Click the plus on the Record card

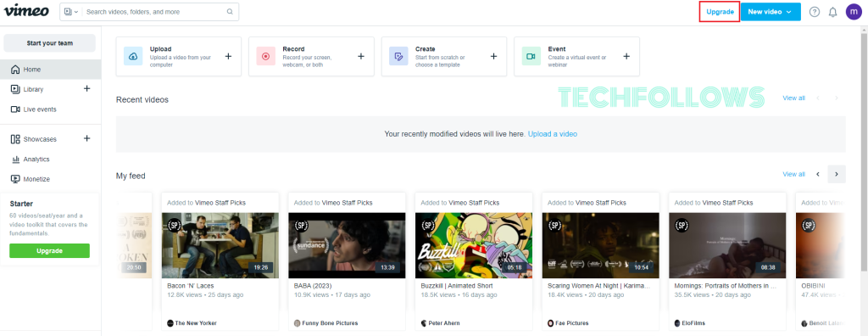tap(361, 56)
